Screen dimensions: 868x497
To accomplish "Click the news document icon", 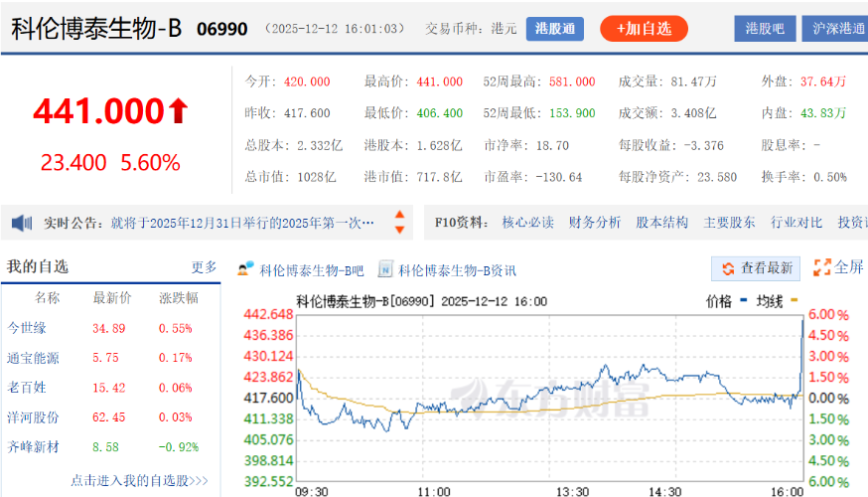I will tap(384, 269).
